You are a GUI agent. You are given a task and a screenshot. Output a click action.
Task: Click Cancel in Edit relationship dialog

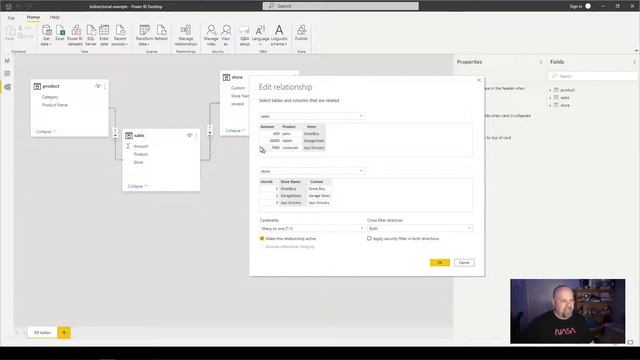[464, 262]
